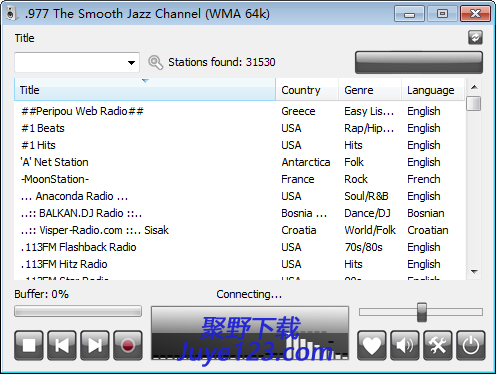Screen dimensions: 496x374
Task: Click the power button icon
Action: pyautogui.click(x=471, y=345)
